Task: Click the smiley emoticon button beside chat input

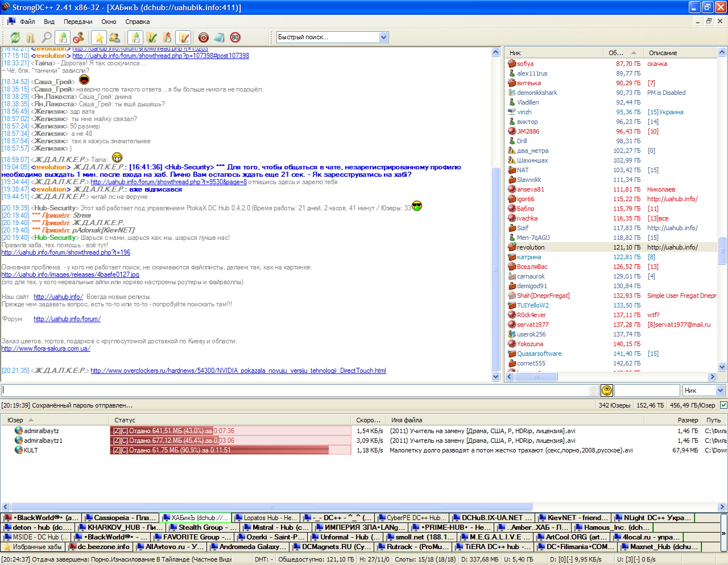Action: pos(607,390)
